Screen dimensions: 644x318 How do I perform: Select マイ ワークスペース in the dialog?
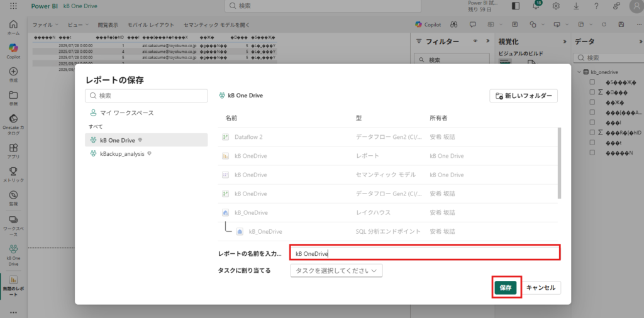point(126,112)
